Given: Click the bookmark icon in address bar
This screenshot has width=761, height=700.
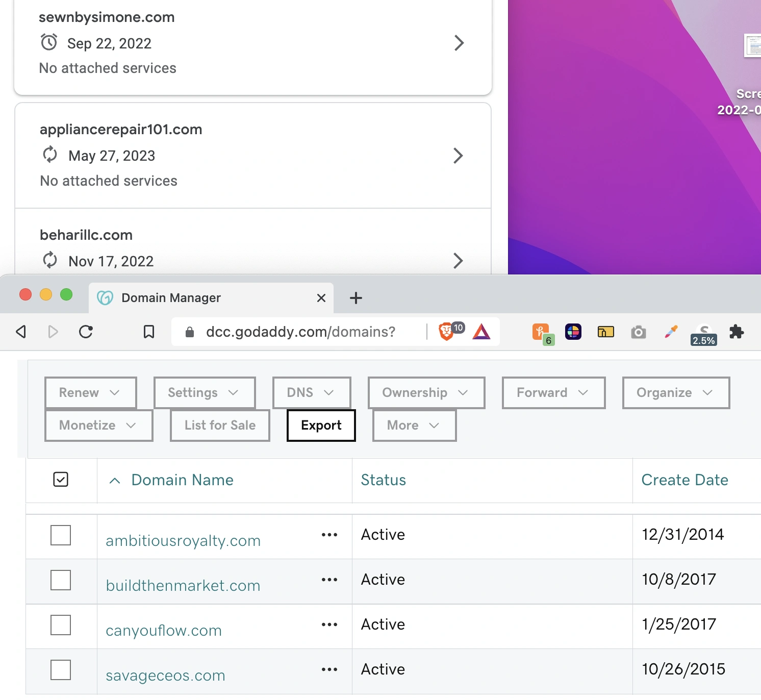Looking at the screenshot, I should pyautogui.click(x=149, y=332).
